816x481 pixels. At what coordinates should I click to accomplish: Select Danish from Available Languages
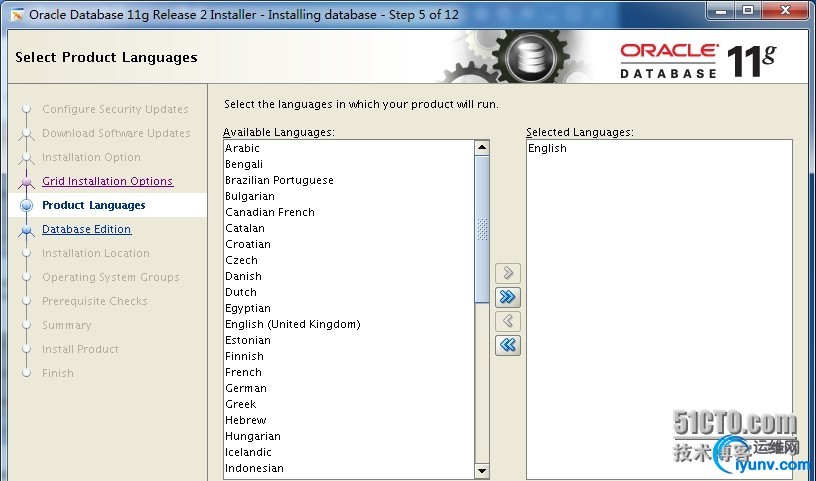349,276
